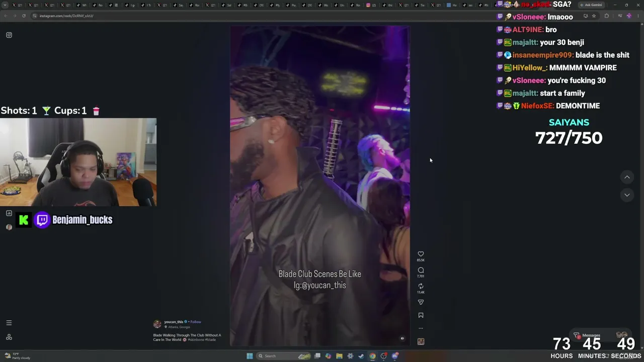The width and height of the screenshot is (644, 362).
Task: Open the Atlanta, Georgia location link
Action: 179,327
